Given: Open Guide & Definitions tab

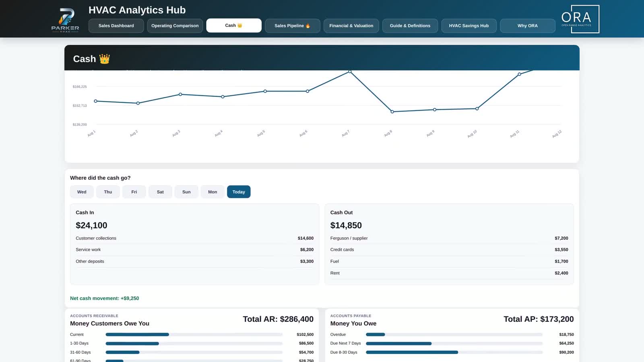Looking at the screenshot, I should coord(410,26).
